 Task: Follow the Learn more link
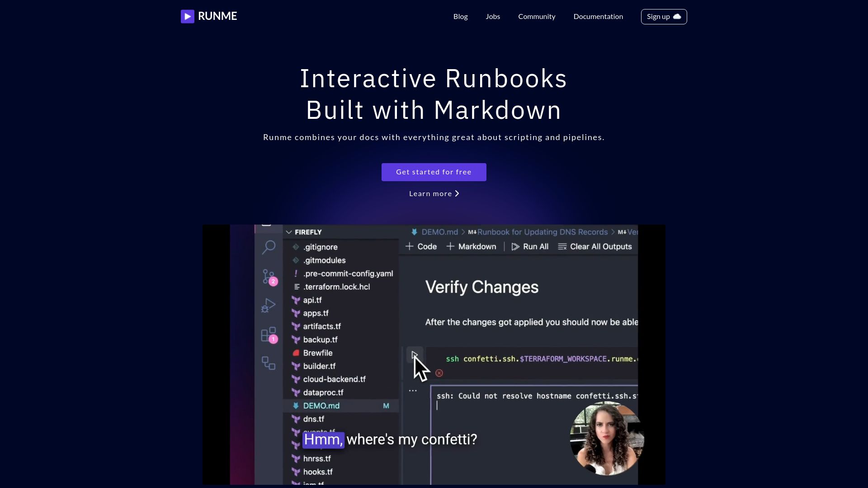[x=434, y=194]
